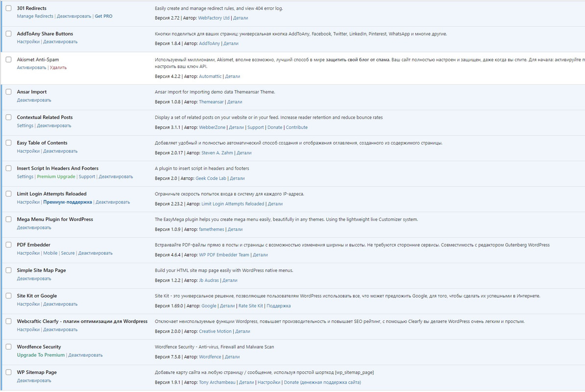The image size is (585, 392).
Task: Click Premium Upgrade for Insert Script plugin
Action: click(56, 176)
